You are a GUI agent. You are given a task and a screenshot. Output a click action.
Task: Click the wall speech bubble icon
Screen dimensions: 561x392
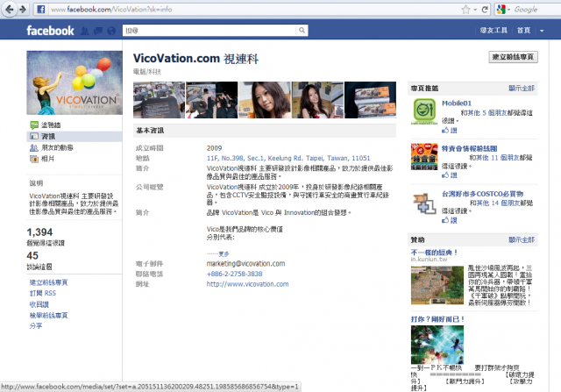tap(34, 125)
